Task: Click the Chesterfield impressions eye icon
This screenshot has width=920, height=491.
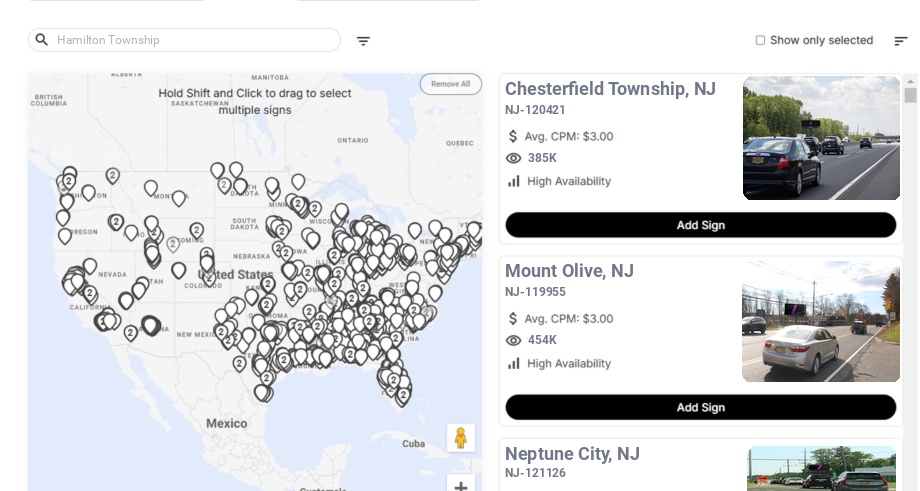Action: point(514,158)
